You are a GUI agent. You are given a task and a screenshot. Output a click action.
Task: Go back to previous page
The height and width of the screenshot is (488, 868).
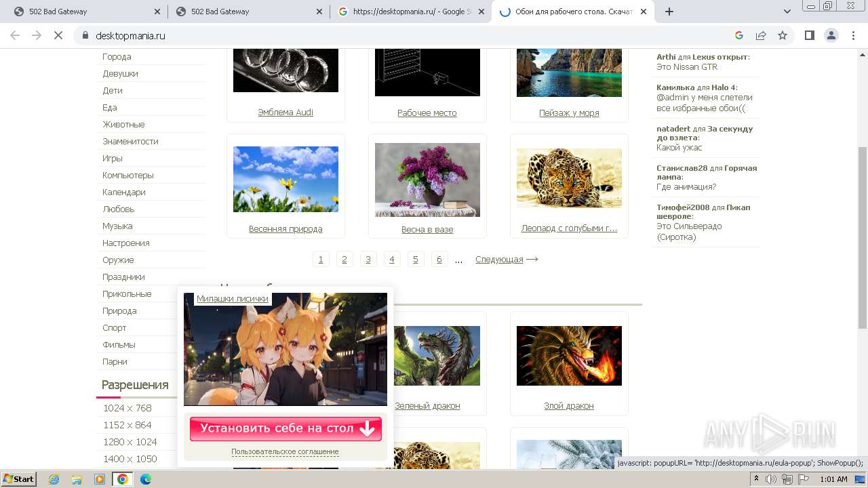[x=15, y=35]
